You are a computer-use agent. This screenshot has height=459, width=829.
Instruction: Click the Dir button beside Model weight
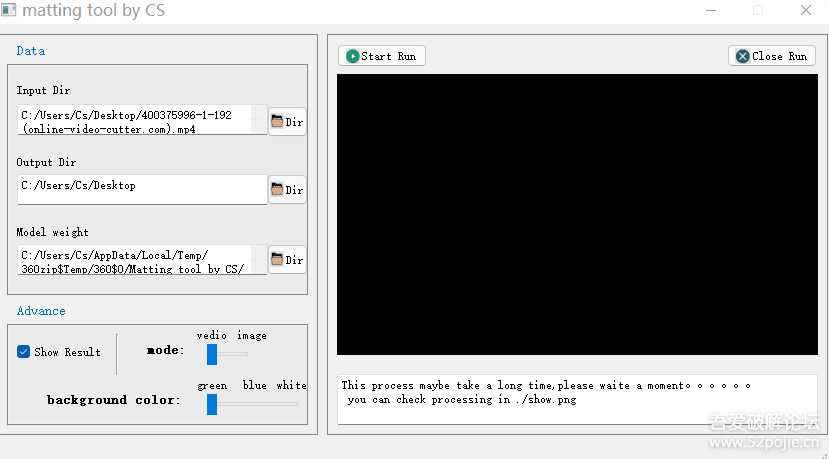tap(287, 260)
